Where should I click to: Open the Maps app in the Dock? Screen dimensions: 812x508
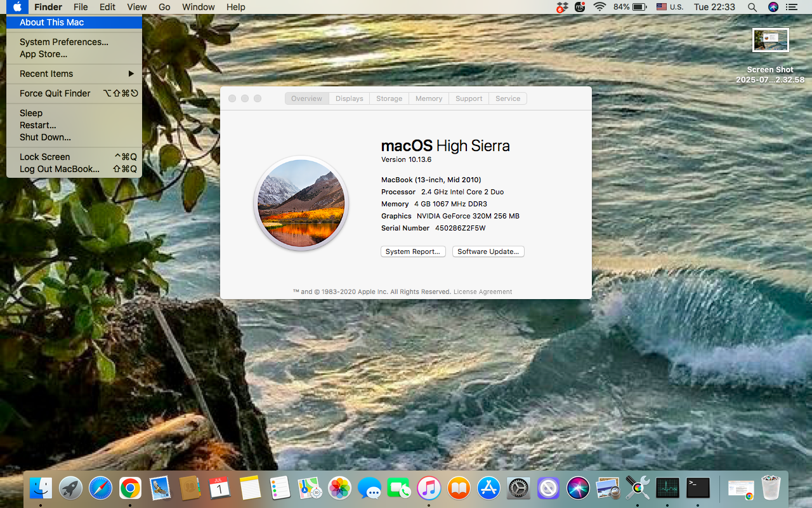click(x=309, y=488)
